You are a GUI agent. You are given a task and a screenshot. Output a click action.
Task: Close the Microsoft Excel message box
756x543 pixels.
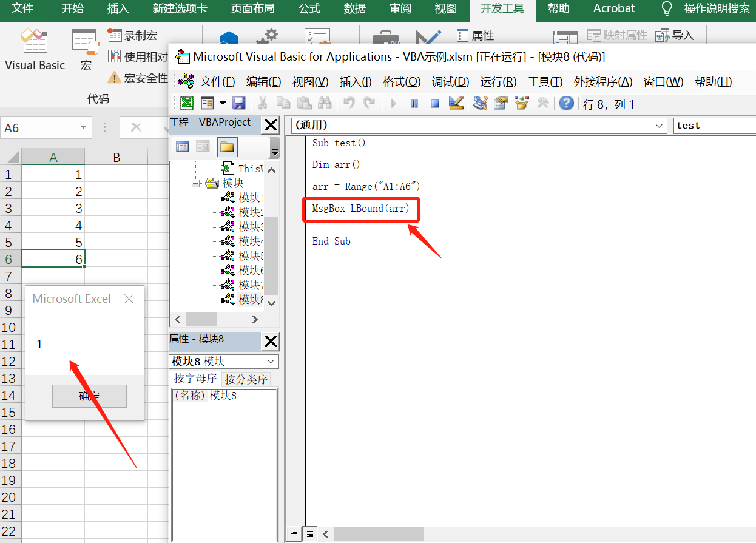pyautogui.click(x=129, y=298)
